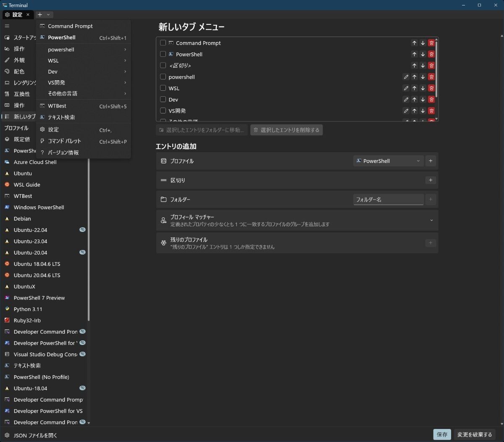Open JSON ファイルを開く link

[35, 435]
